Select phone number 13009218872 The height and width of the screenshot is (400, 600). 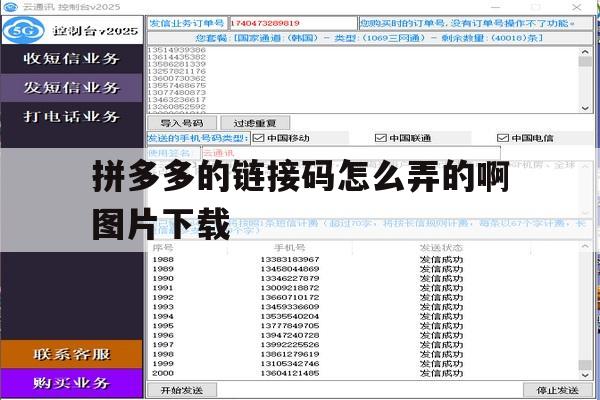click(290, 288)
